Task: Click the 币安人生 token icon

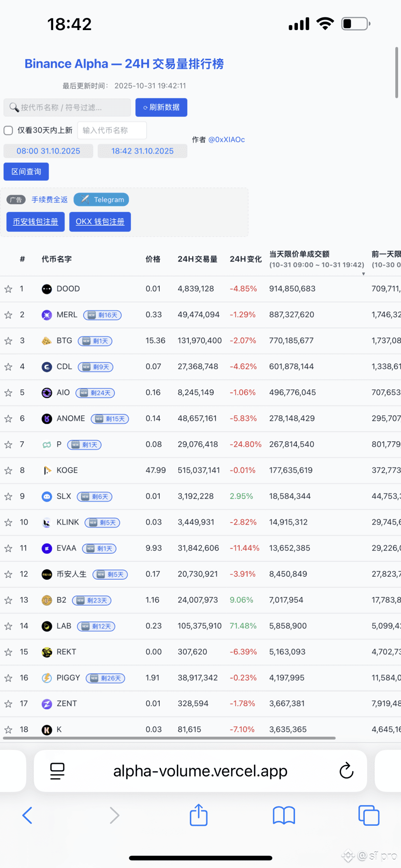Action: pos(46,574)
